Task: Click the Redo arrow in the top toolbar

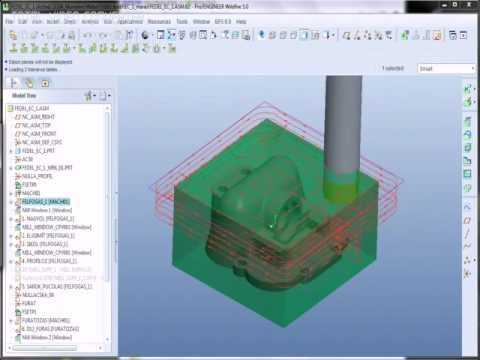Action: (103, 35)
